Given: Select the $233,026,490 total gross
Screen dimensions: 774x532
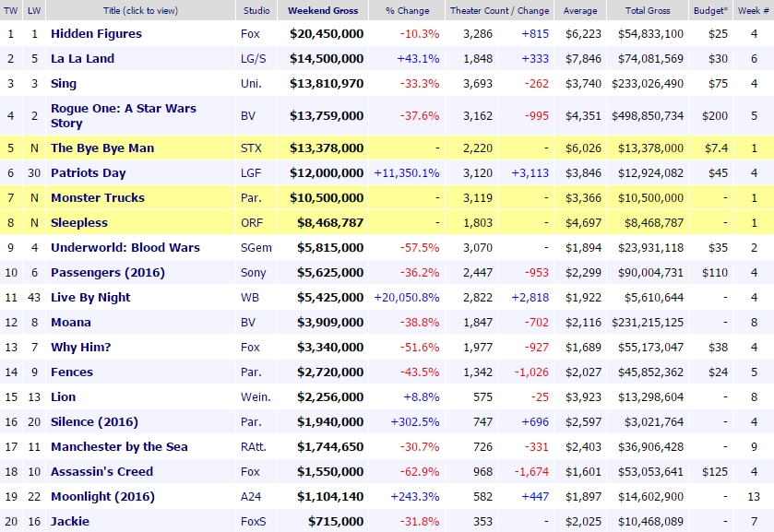Looking at the screenshot, I should (648, 83).
